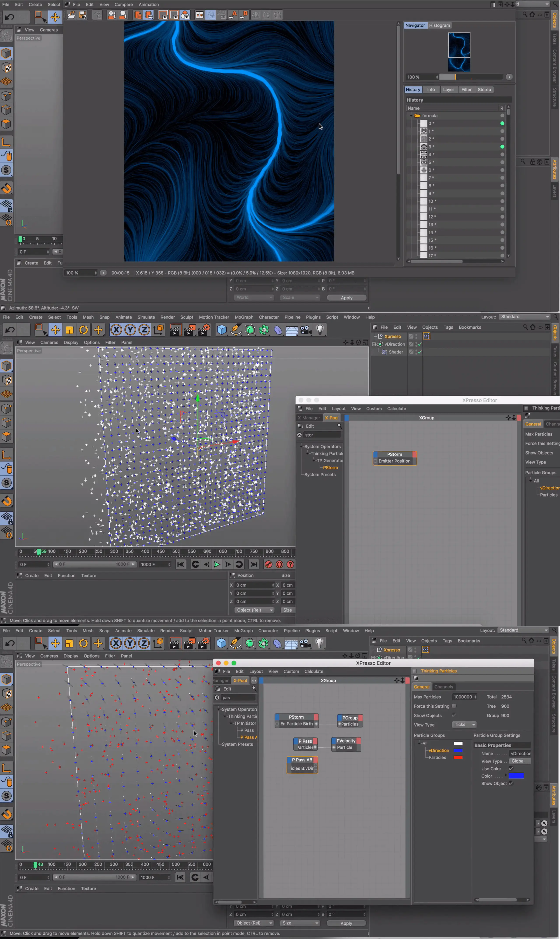Click the Undo arrow in the Picture Viewer window
This screenshot has height=939, width=560.
click(10, 17)
